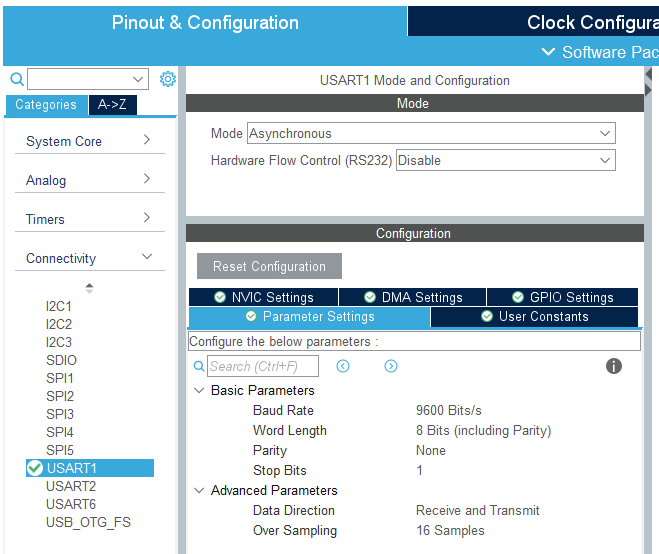659x554 pixels.
Task: Select the Categories tab
Action: coord(46,105)
